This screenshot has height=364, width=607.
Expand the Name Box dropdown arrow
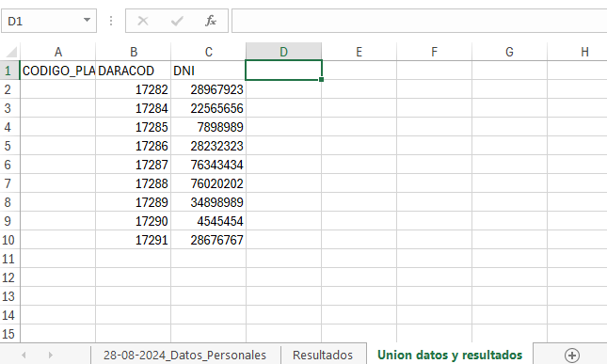tap(87, 20)
